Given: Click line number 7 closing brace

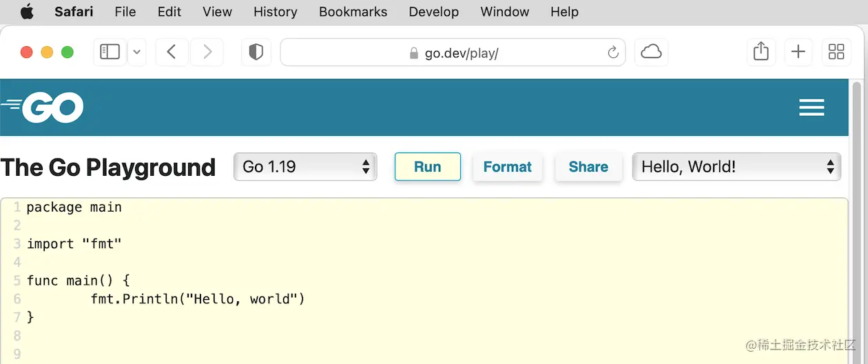Looking at the screenshot, I should coord(30,317).
